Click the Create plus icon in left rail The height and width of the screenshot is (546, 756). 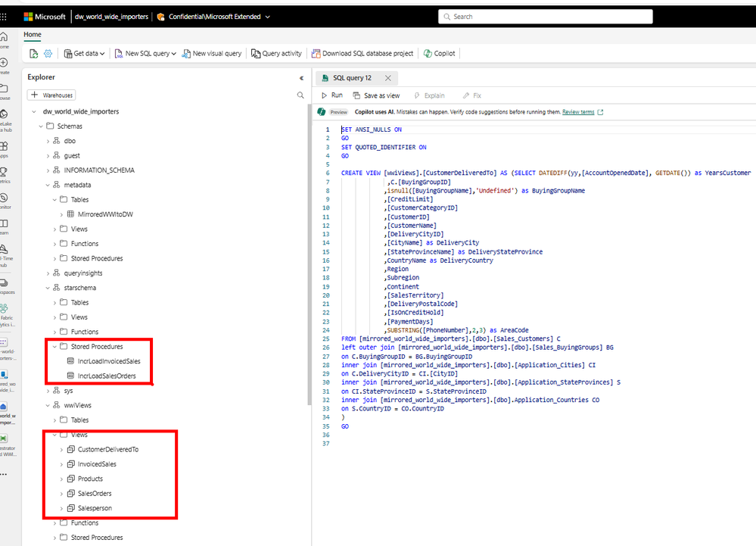click(4, 63)
